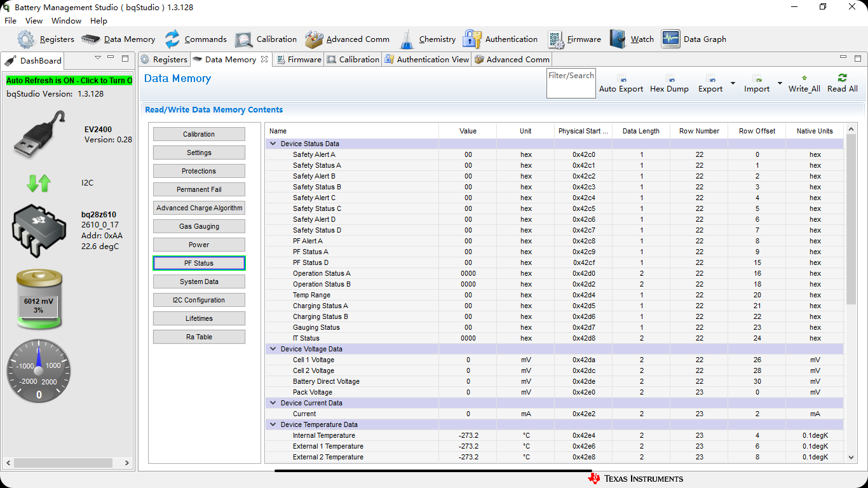Collapse the Device Current Data group
This screenshot has height=488, width=868.
click(273, 403)
